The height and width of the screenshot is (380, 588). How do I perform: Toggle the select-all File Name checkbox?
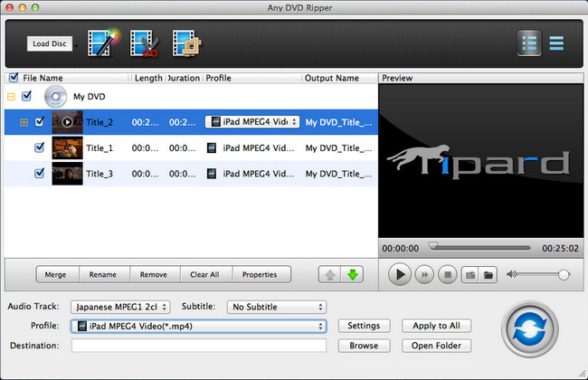click(x=14, y=78)
